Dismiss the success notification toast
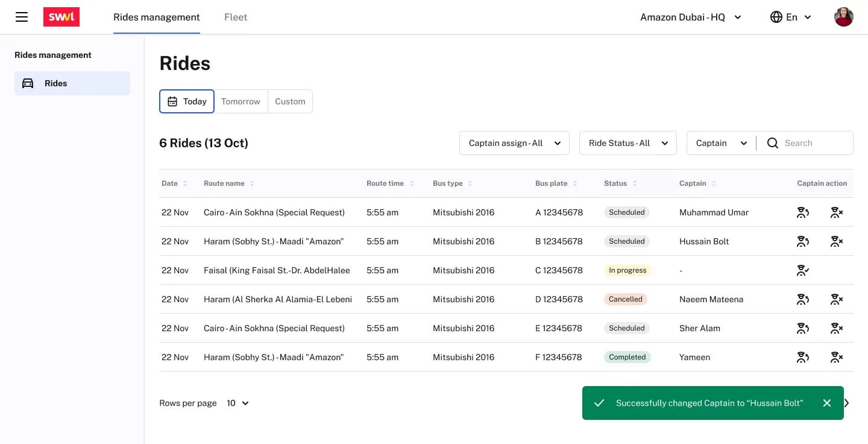868x444 pixels. tap(827, 403)
